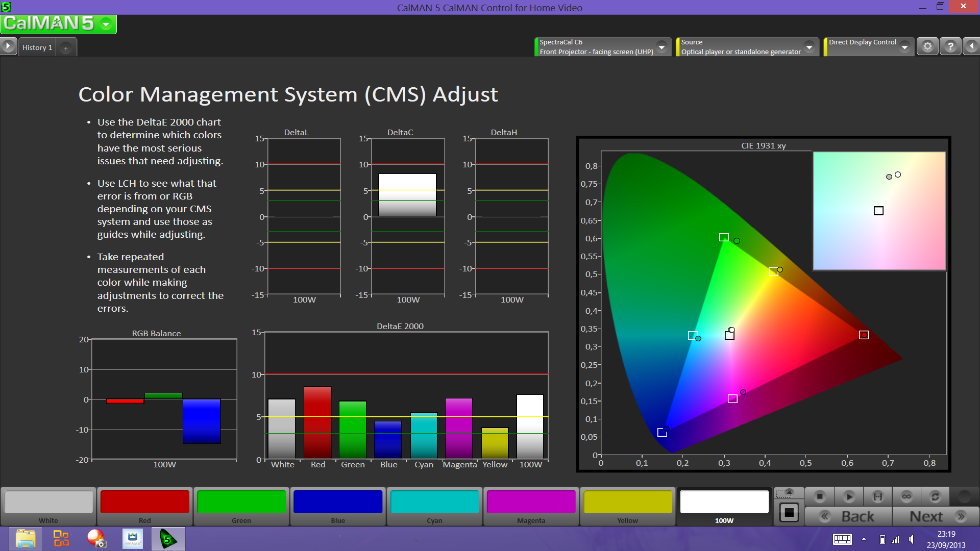Click the read single measurement play button

tap(849, 496)
